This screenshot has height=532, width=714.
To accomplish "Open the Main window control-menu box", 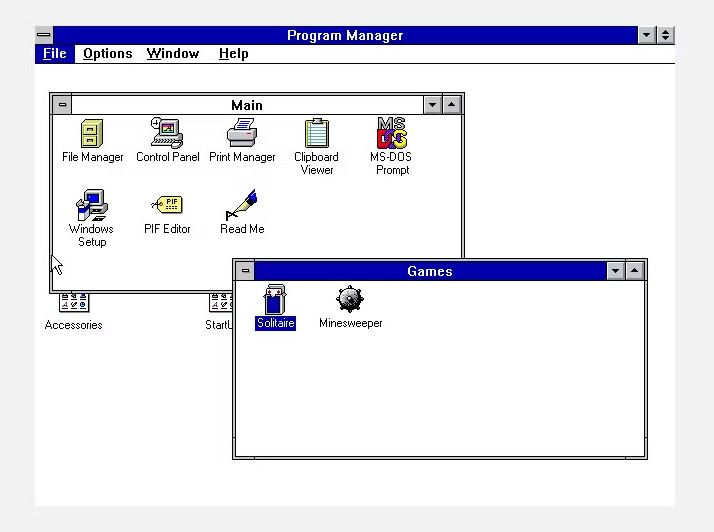I will pos(62,105).
